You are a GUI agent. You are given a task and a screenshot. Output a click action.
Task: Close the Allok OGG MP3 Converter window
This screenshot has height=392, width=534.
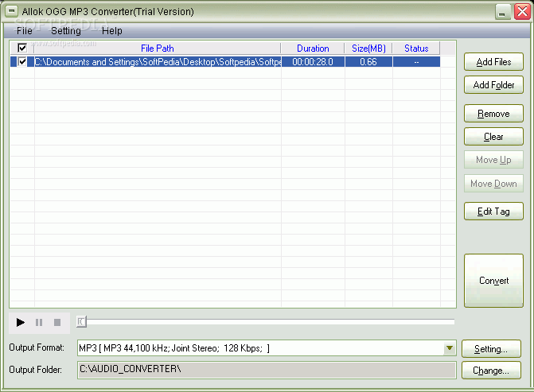click(x=522, y=12)
